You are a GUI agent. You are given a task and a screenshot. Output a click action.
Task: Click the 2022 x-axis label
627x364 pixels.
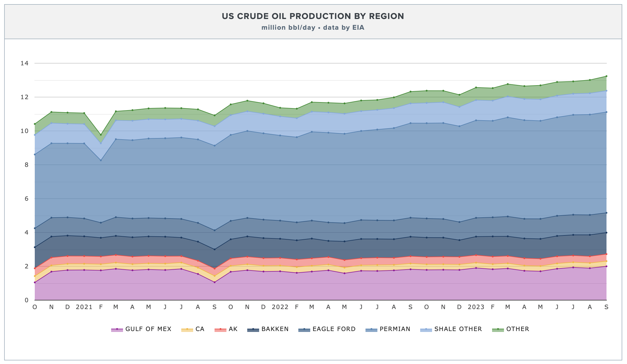coord(280,307)
